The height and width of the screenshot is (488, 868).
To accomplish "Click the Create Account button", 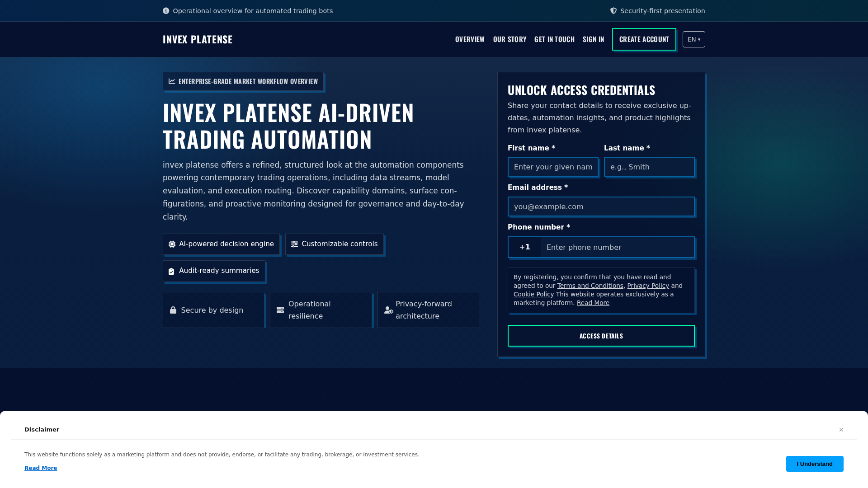I will coord(644,39).
